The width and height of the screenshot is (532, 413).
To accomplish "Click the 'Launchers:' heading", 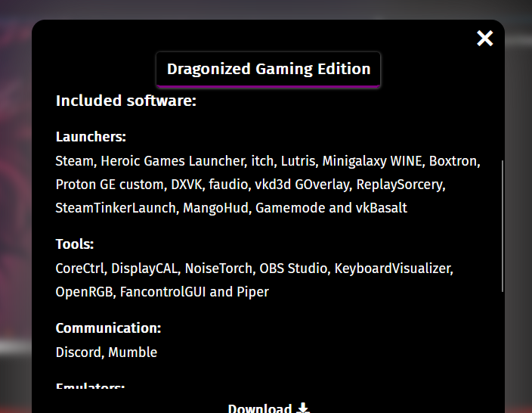I will pyautogui.click(x=91, y=137).
